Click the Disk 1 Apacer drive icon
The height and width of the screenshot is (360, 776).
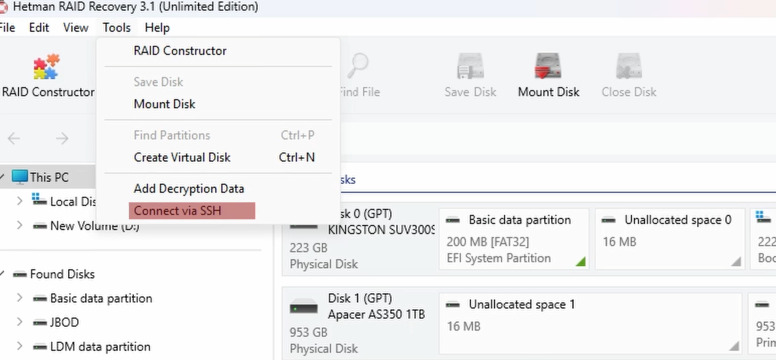[303, 308]
